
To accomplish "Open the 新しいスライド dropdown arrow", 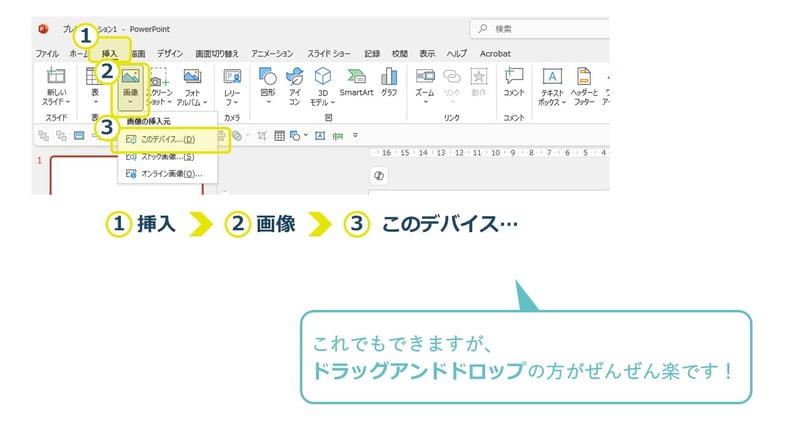I will [68, 102].
